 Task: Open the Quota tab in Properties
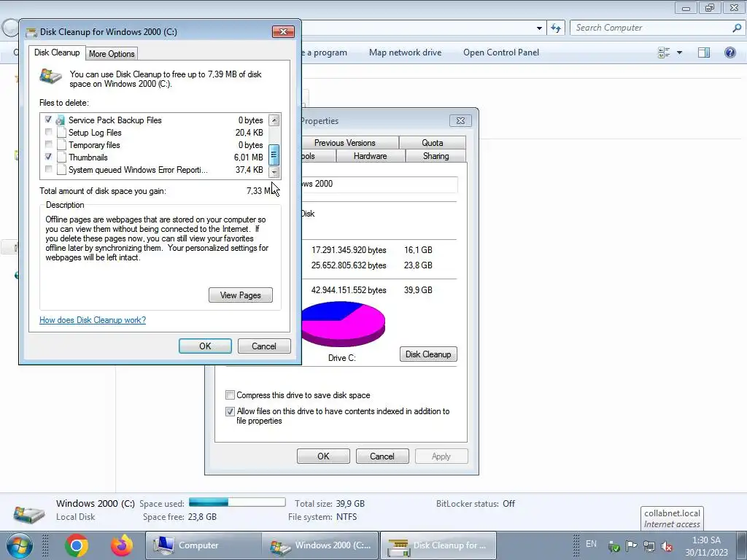point(433,143)
